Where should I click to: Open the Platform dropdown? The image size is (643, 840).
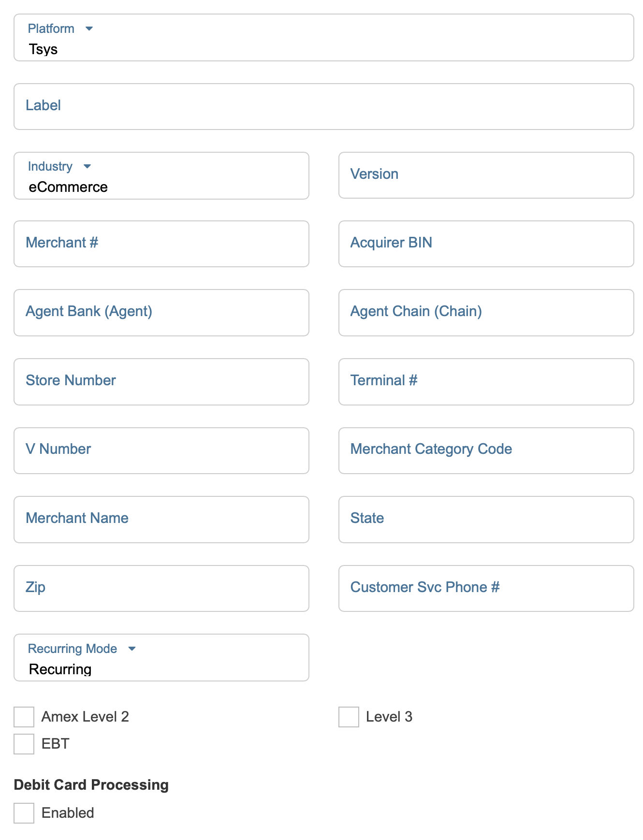pos(323,38)
